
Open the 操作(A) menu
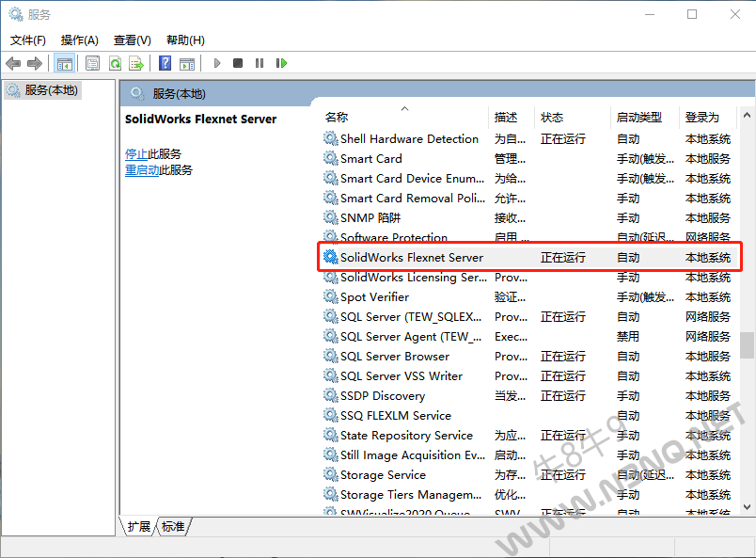[x=80, y=40]
